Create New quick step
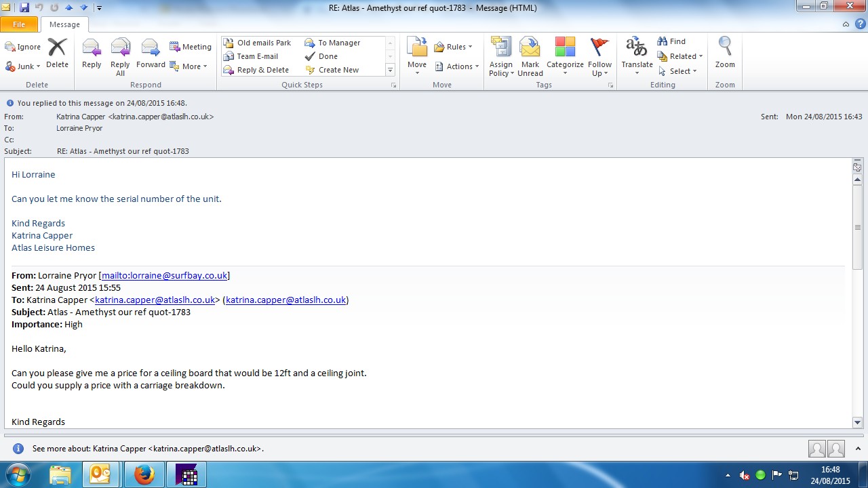The image size is (868, 488). [332, 70]
